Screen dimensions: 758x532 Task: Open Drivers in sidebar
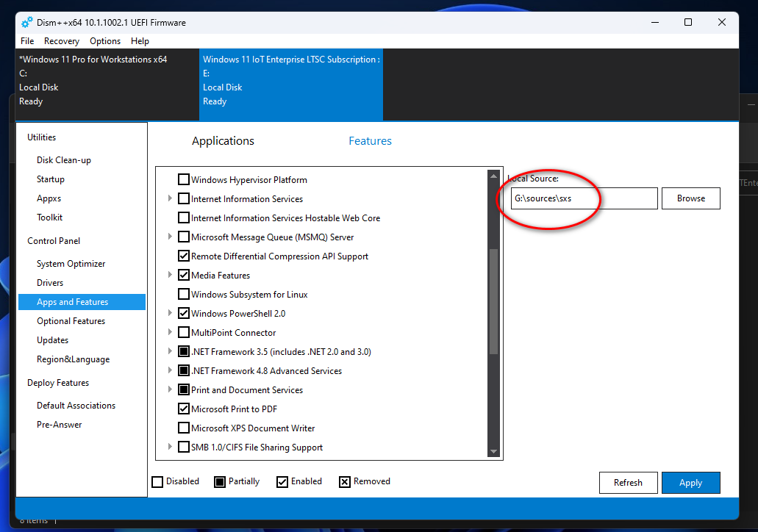tap(50, 283)
